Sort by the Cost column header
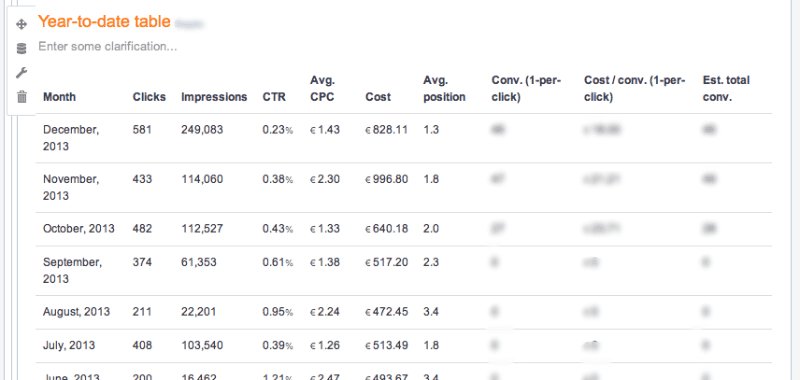 pos(378,97)
